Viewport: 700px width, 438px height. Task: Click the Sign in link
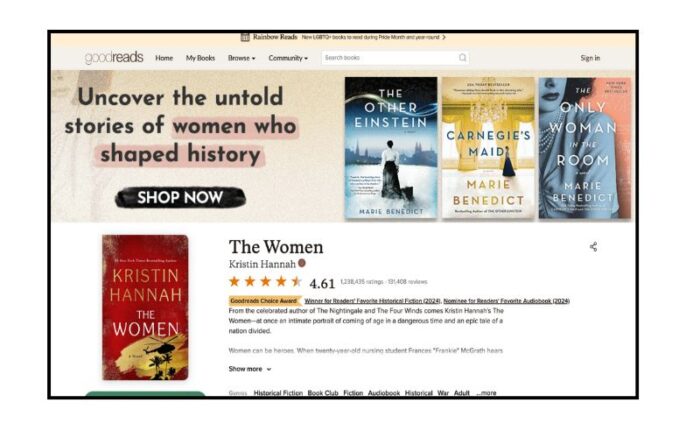(590, 58)
